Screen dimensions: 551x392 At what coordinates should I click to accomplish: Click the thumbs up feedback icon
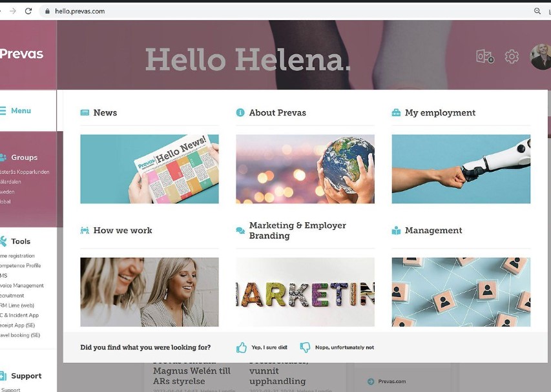coord(242,347)
